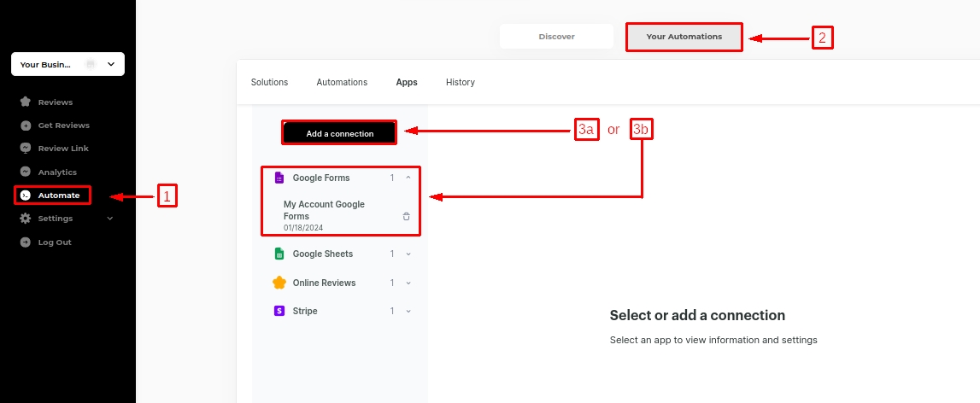Click the Online Reviews flower icon
This screenshot has height=403, width=980.
click(279, 283)
